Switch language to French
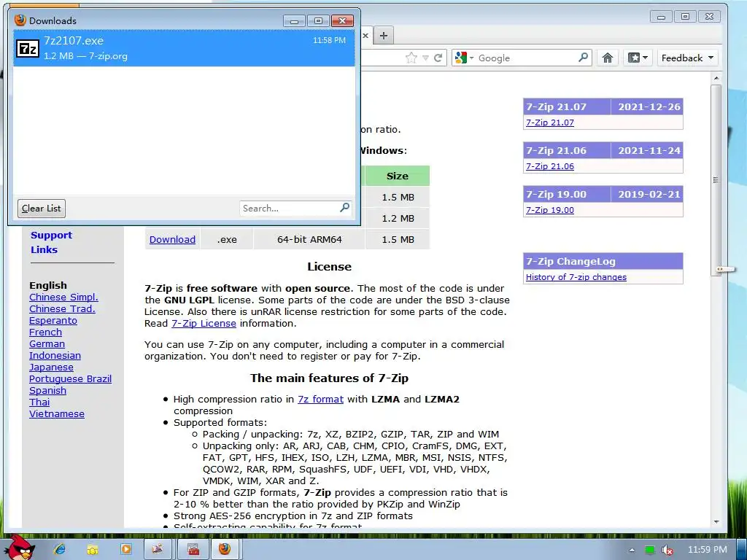 pos(45,332)
